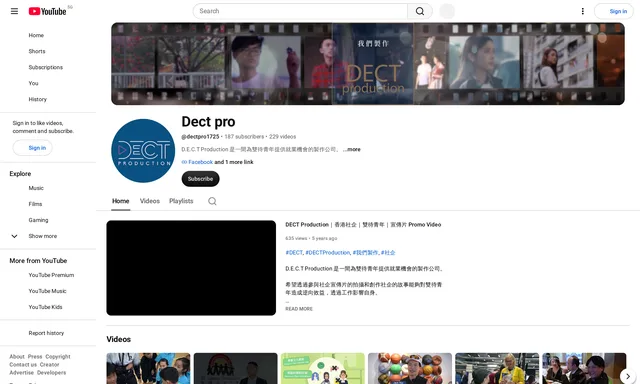Open the Facebook channel link
The height and width of the screenshot is (384, 640).
pyautogui.click(x=200, y=162)
